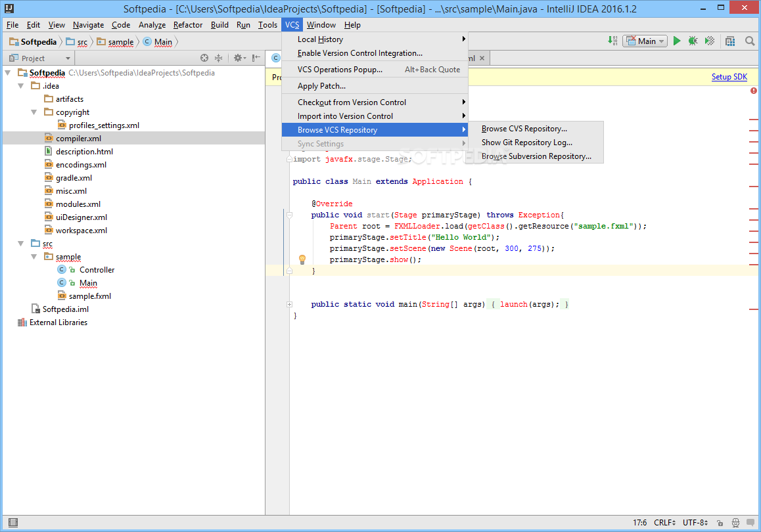This screenshot has width=761, height=532.
Task: Start debugging with the green bug icon
Action: tap(693, 41)
